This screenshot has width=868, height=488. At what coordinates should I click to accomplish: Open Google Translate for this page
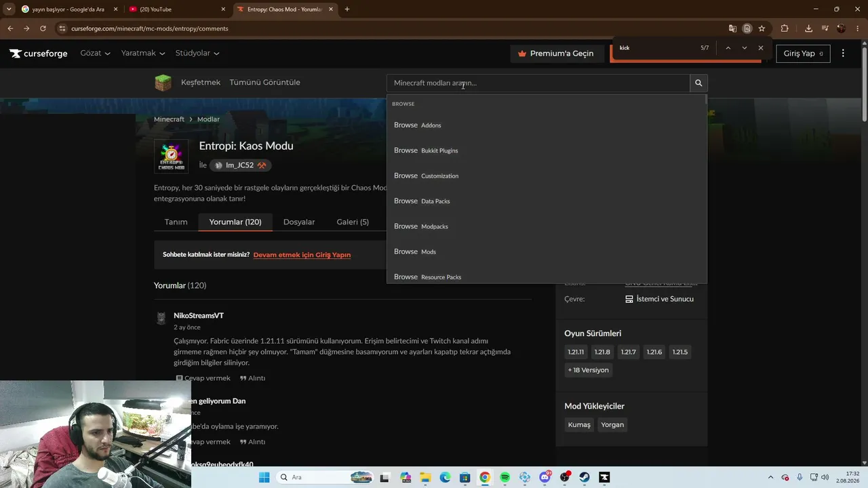pyautogui.click(x=732, y=28)
